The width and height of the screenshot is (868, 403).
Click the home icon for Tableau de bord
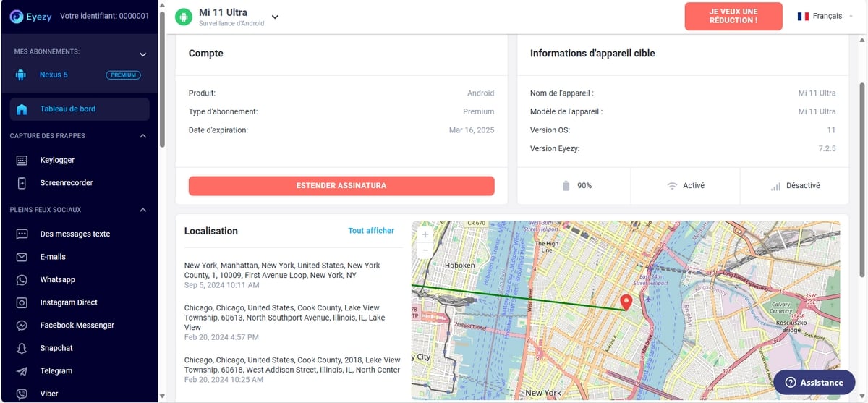[x=22, y=109]
